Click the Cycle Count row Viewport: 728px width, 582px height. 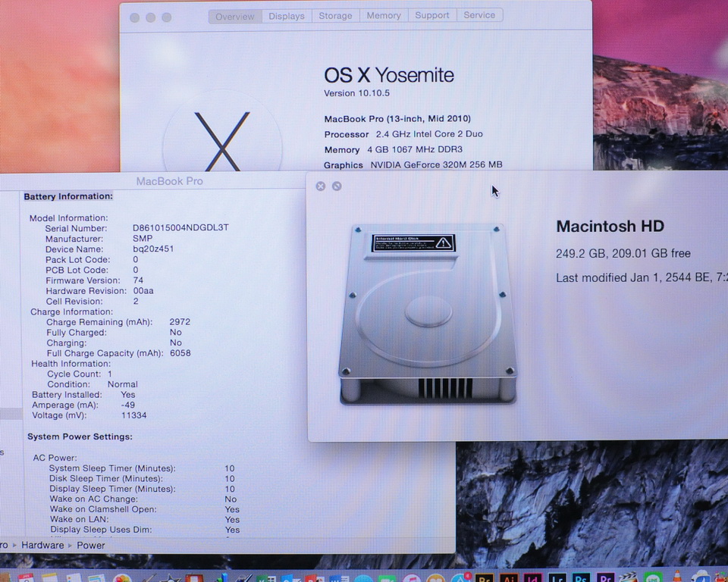coord(80,374)
